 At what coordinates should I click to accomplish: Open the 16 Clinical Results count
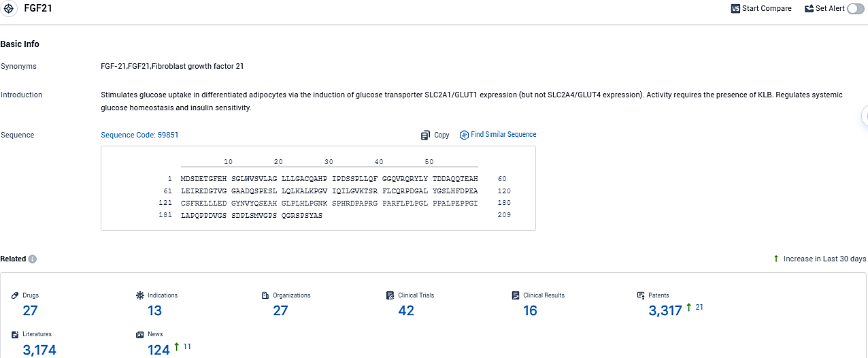530,311
